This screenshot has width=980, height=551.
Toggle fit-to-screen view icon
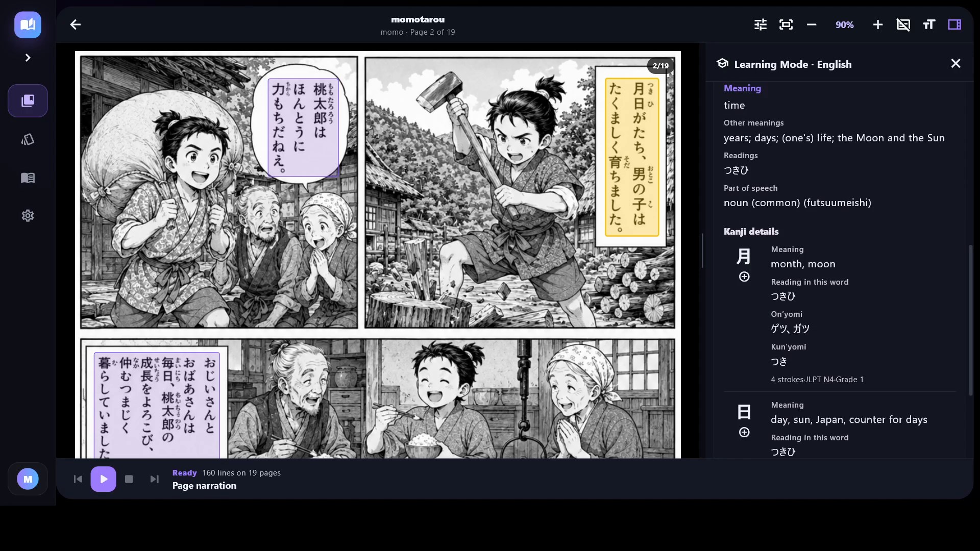pos(786,24)
